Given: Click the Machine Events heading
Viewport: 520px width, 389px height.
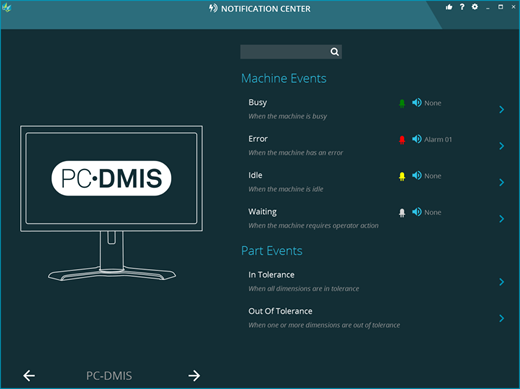Looking at the screenshot, I should click(284, 78).
